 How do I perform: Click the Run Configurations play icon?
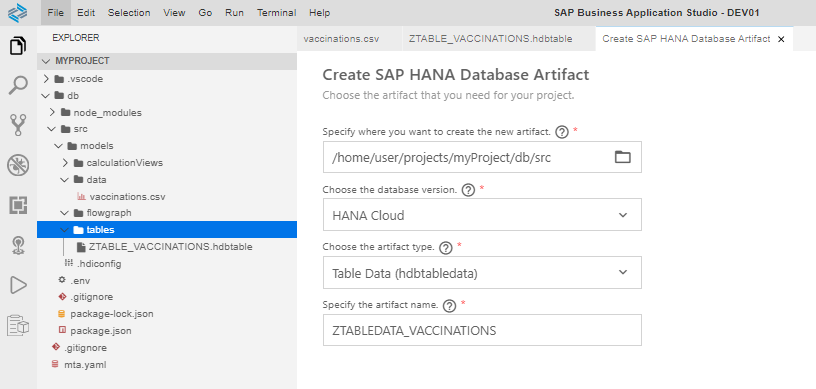point(18,285)
